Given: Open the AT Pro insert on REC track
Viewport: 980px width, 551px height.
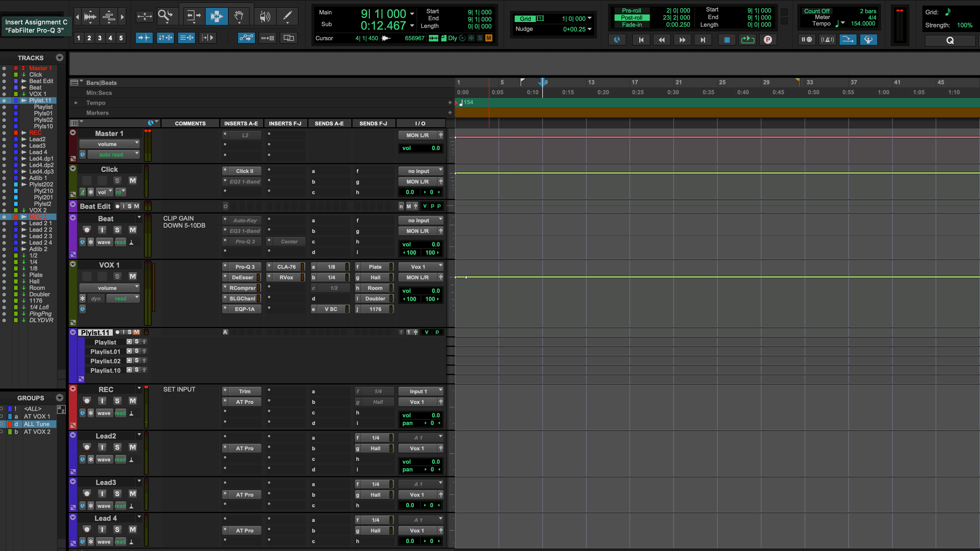Looking at the screenshot, I should [x=245, y=402].
